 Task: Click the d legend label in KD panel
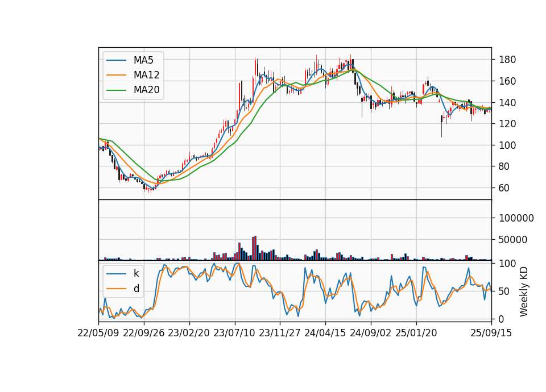(136, 289)
